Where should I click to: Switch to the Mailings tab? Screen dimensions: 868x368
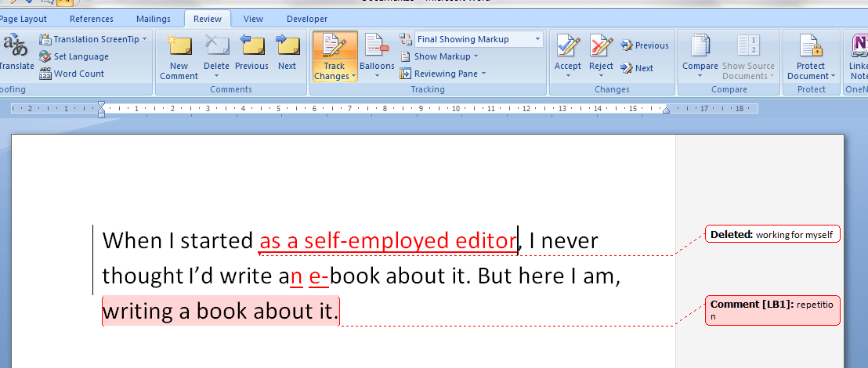point(154,19)
